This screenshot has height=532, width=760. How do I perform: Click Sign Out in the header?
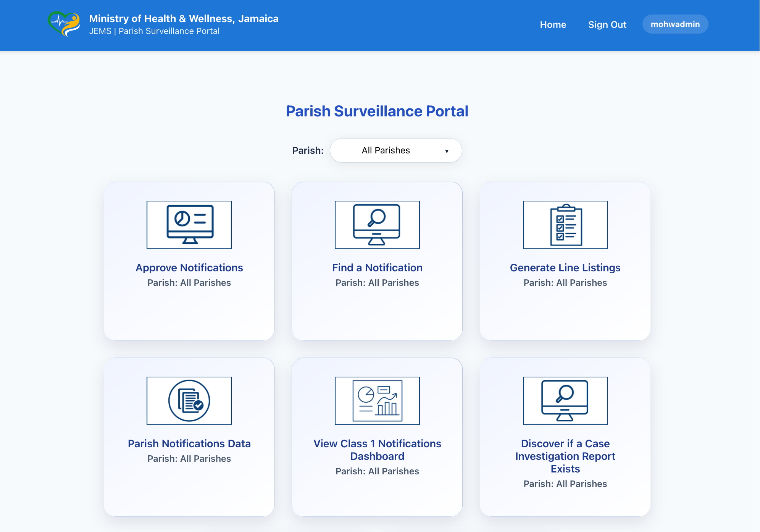607,25
